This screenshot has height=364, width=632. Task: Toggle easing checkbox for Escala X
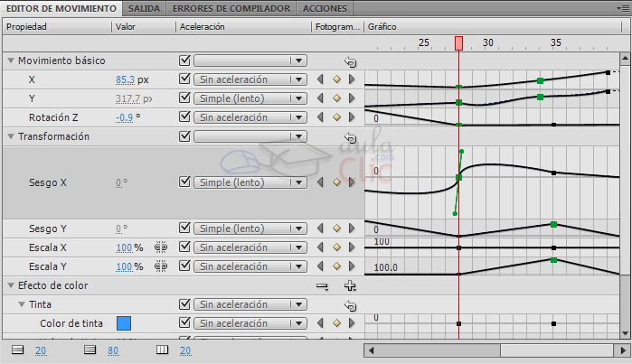coord(184,247)
